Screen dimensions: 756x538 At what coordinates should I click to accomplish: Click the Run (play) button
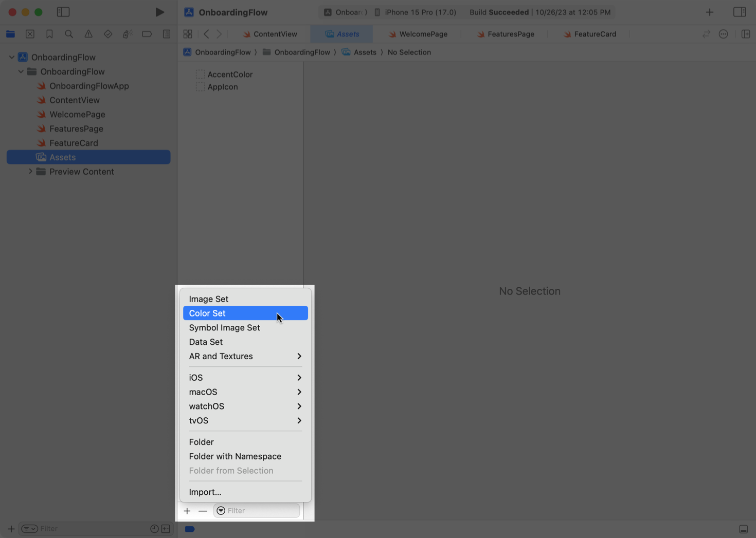[159, 12]
